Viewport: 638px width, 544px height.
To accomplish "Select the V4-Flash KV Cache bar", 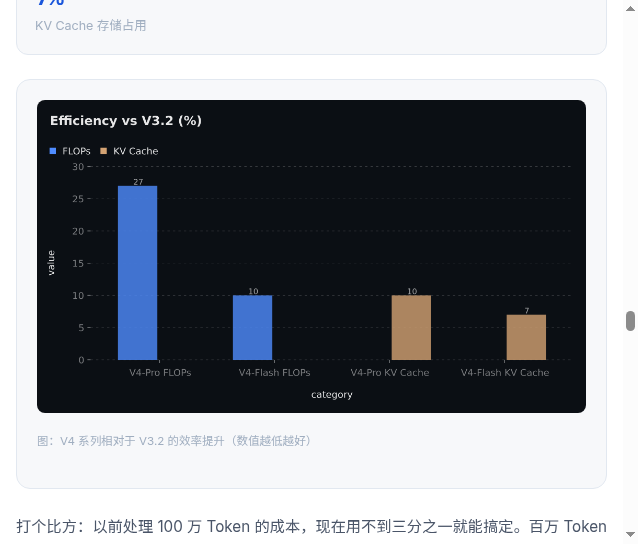I will click(x=526, y=337).
